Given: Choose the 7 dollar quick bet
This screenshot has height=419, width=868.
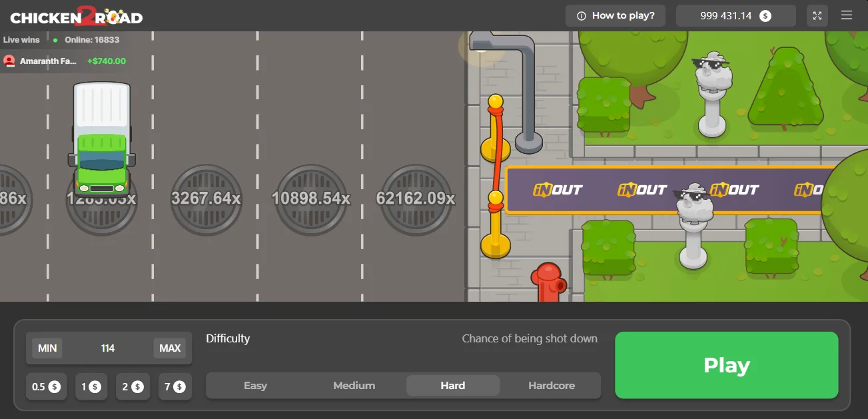Looking at the screenshot, I should (x=175, y=386).
